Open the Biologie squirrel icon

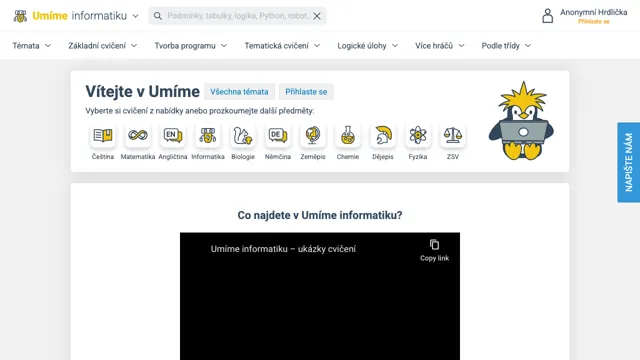point(243,135)
